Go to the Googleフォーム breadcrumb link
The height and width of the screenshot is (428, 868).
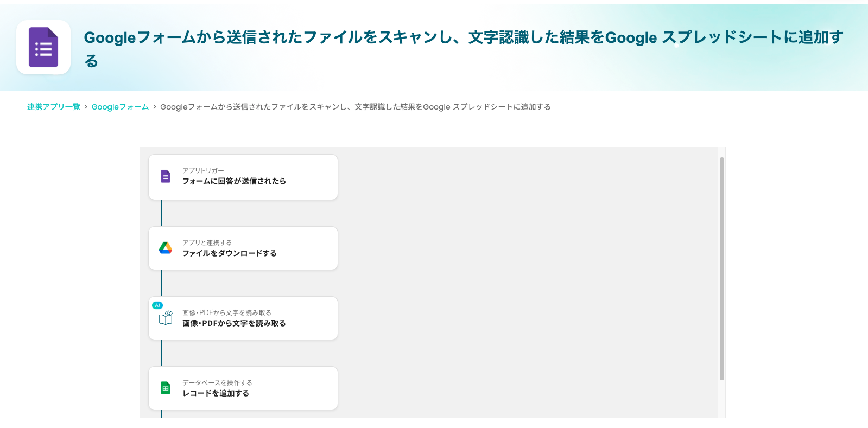[120, 107]
